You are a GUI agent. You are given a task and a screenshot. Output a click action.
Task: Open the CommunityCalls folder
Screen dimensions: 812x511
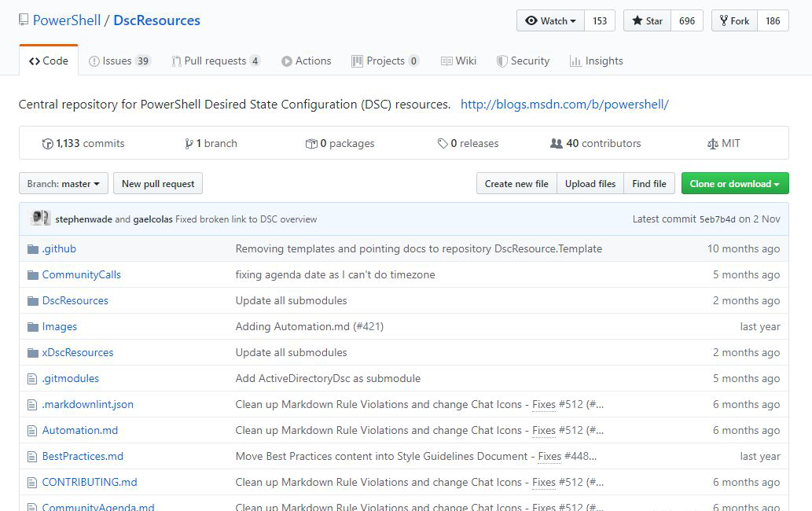pos(81,275)
